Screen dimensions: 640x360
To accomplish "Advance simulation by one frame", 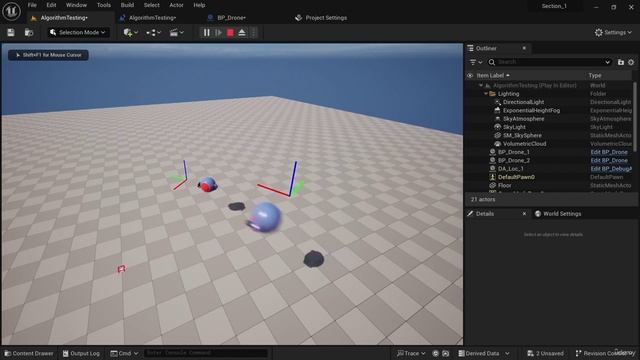I will click(218, 33).
